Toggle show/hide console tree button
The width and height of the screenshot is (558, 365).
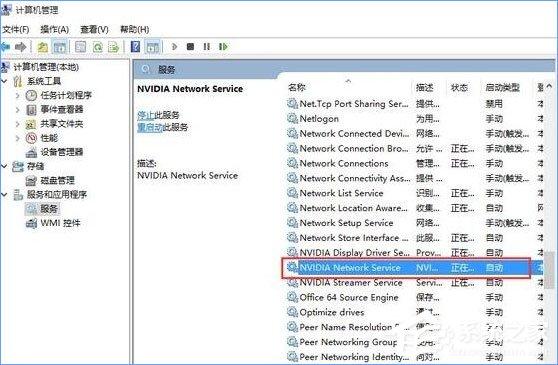[60, 47]
